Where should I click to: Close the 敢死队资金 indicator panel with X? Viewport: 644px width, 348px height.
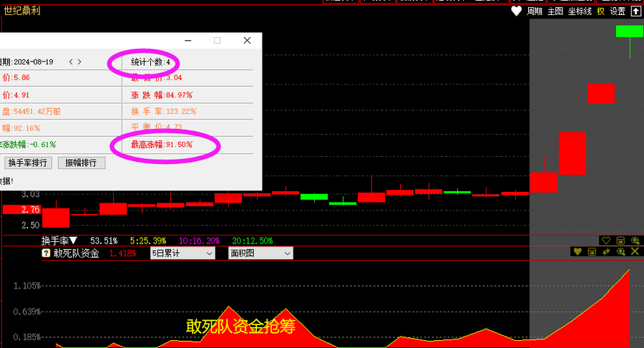coord(634,252)
